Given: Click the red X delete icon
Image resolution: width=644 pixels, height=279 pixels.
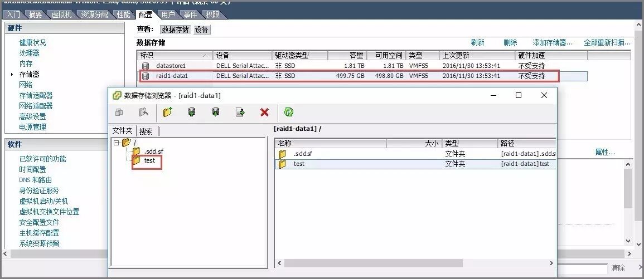Looking at the screenshot, I should point(264,112).
